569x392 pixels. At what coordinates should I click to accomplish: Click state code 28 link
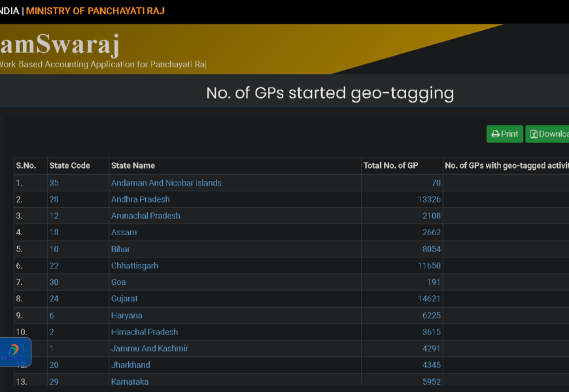[x=54, y=199]
